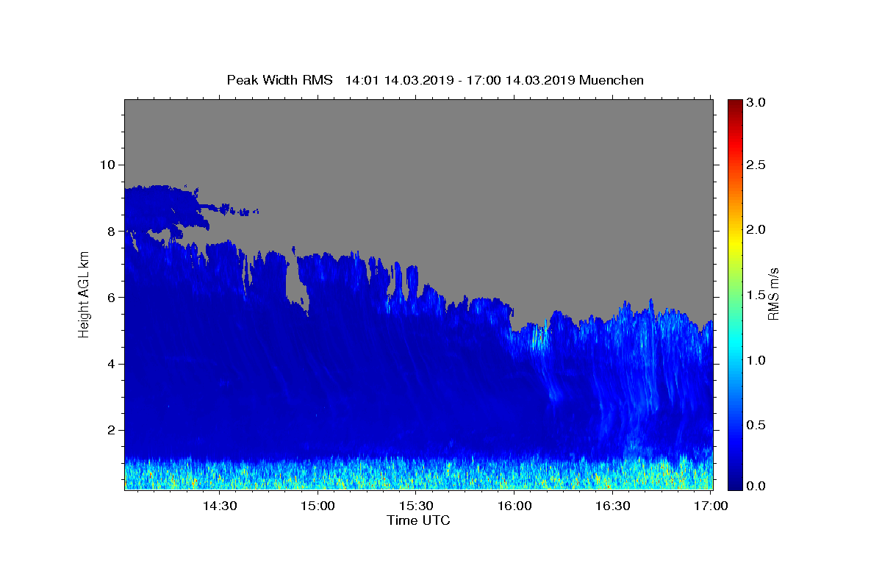Select the 16:30 time tick label
882x588 pixels.
tap(613, 506)
